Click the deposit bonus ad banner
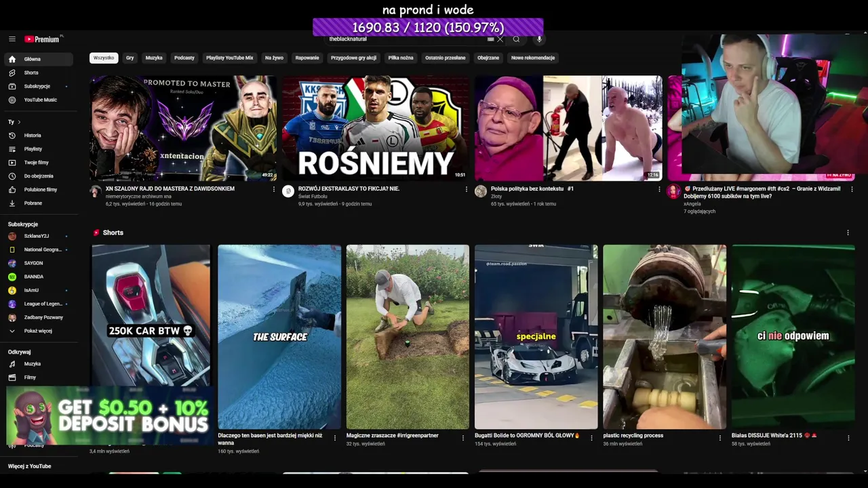Viewport: 868px width, 488px height. tap(109, 415)
